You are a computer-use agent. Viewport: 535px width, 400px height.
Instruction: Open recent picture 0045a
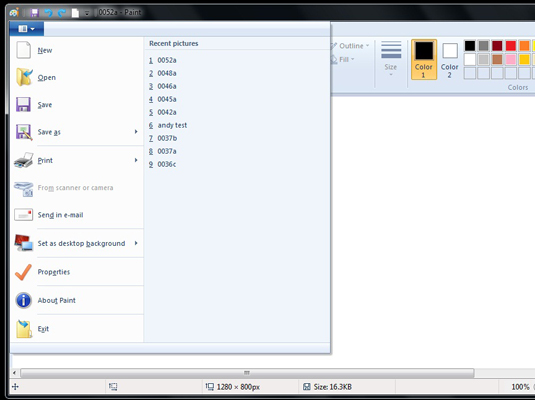point(237,99)
